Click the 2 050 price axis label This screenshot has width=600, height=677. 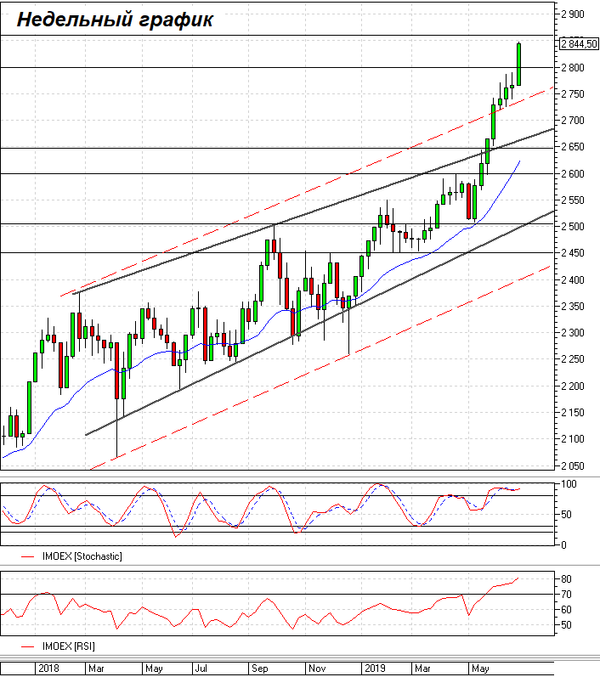tap(572, 466)
